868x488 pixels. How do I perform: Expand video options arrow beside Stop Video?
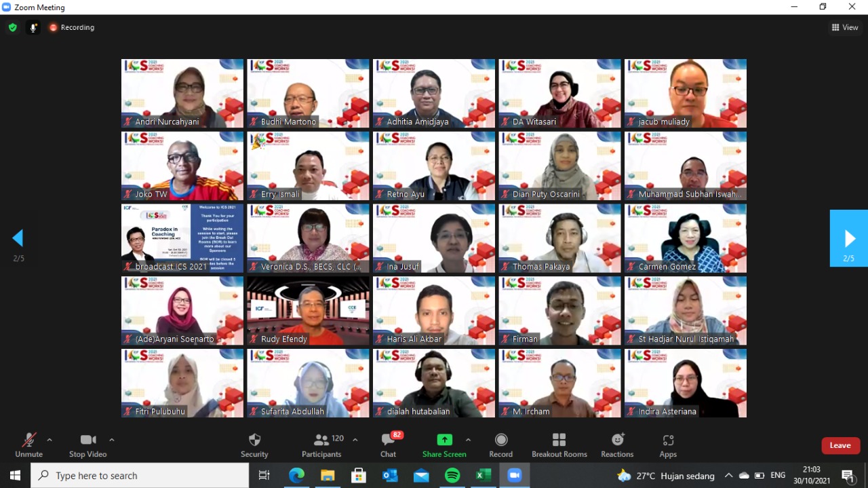(112, 440)
